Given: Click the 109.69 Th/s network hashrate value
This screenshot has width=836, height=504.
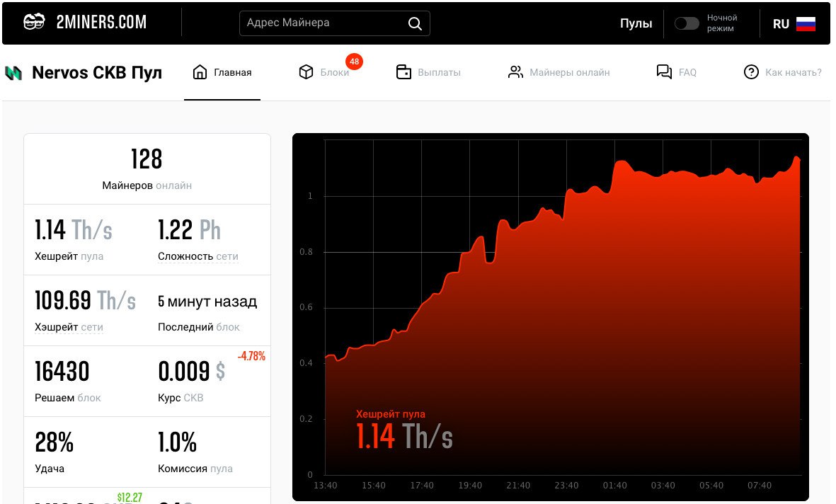Looking at the screenshot, I should [86, 301].
